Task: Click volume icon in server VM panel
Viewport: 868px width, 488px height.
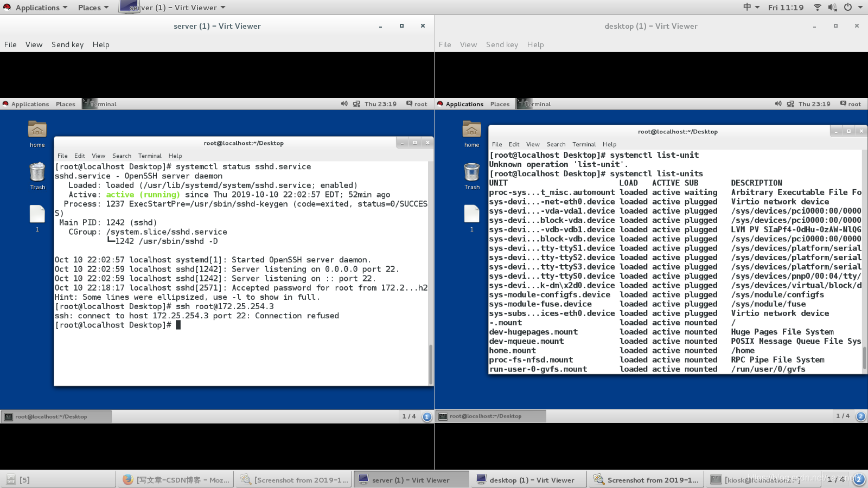Action: [x=344, y=104]
